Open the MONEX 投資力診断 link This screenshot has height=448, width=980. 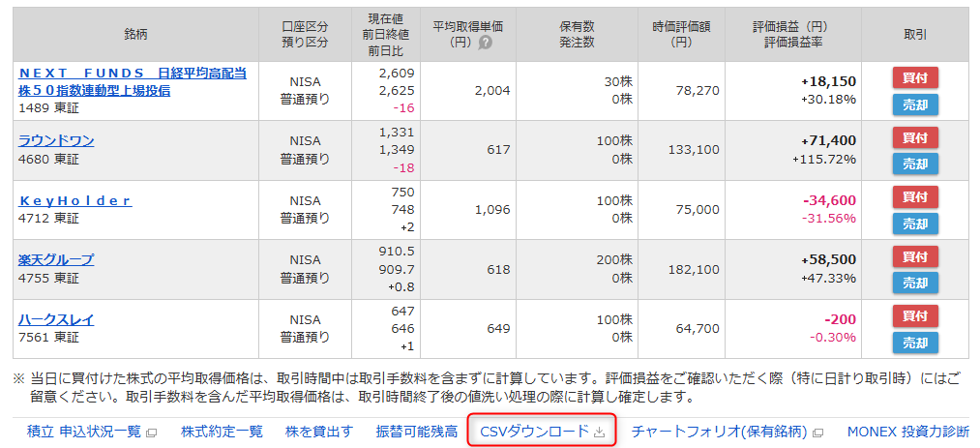coord(908,432)
